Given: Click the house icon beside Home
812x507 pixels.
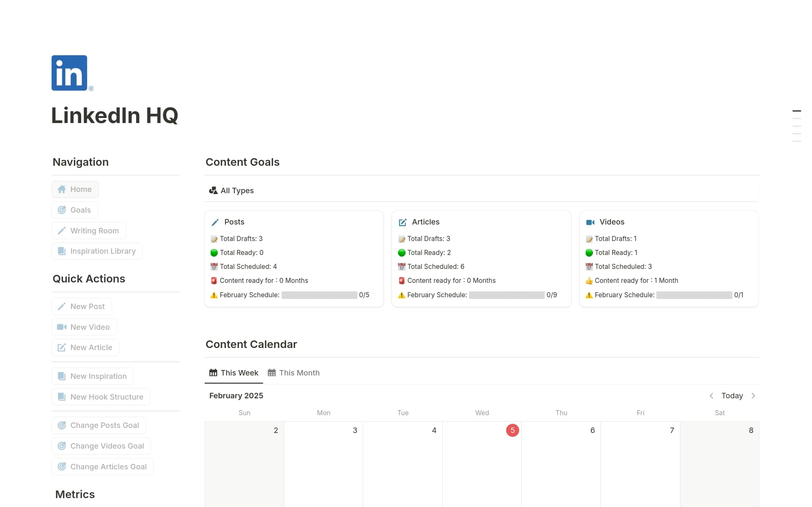Looking at the screenshot, I should [x=62, y=189].
